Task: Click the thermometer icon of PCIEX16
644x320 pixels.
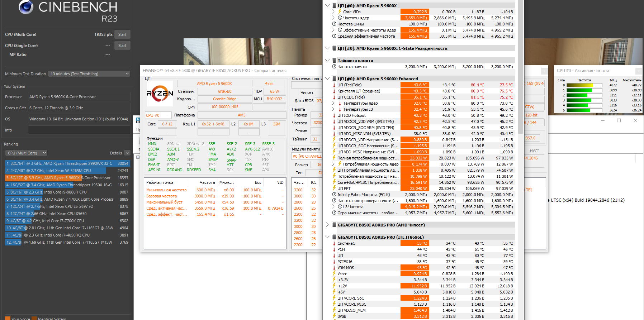Action: [x=334, y=262]
